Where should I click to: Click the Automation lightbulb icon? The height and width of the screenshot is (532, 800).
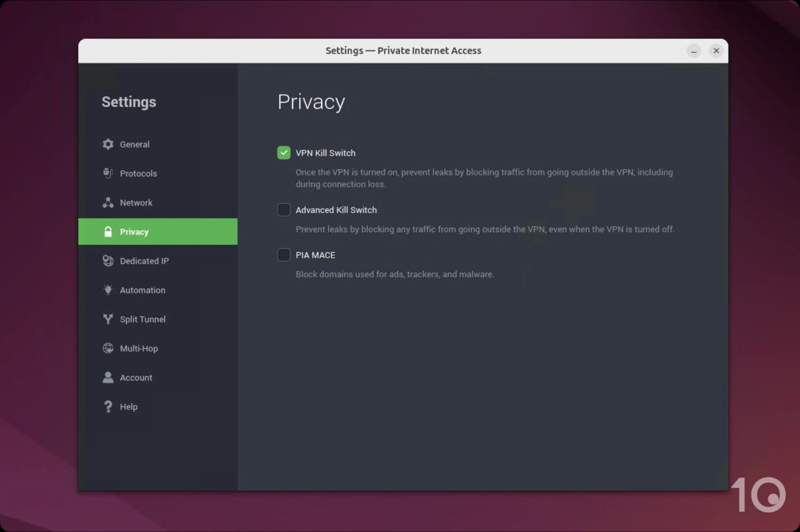[108, 290]
